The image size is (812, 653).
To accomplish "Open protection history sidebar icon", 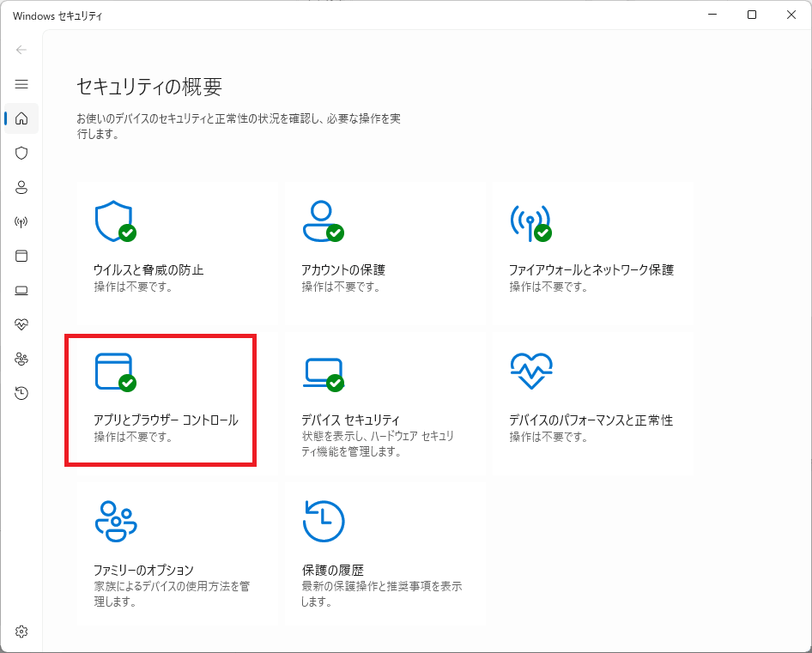I will [21, 393].
